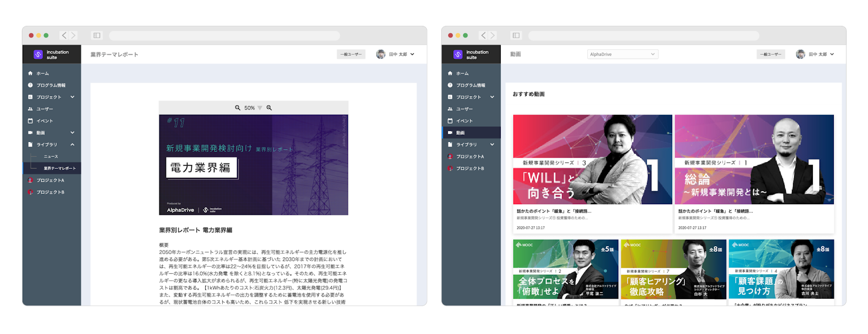Click the イベント calendar icon in the left window

point(30,120)
